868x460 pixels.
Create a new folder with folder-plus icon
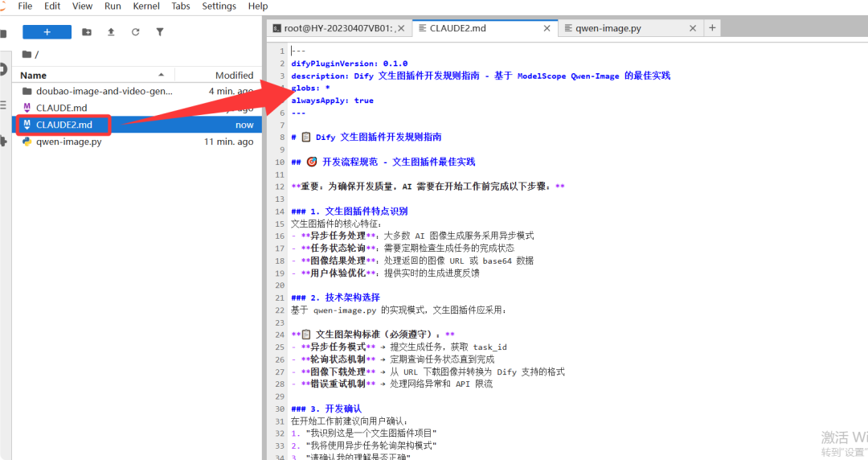tap(87, 32)
